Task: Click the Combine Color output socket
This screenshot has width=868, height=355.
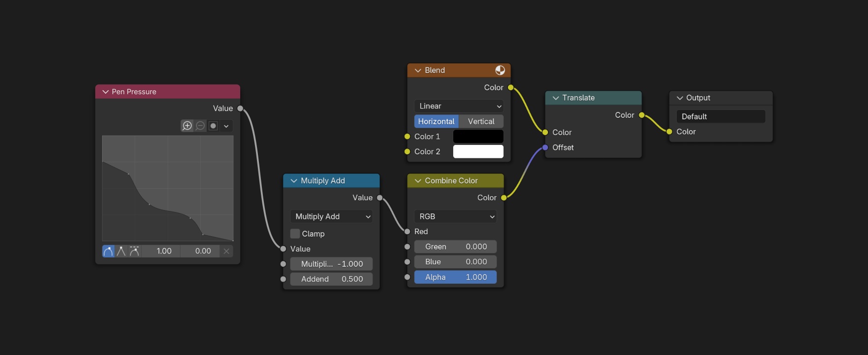Action: coord(504,198)
